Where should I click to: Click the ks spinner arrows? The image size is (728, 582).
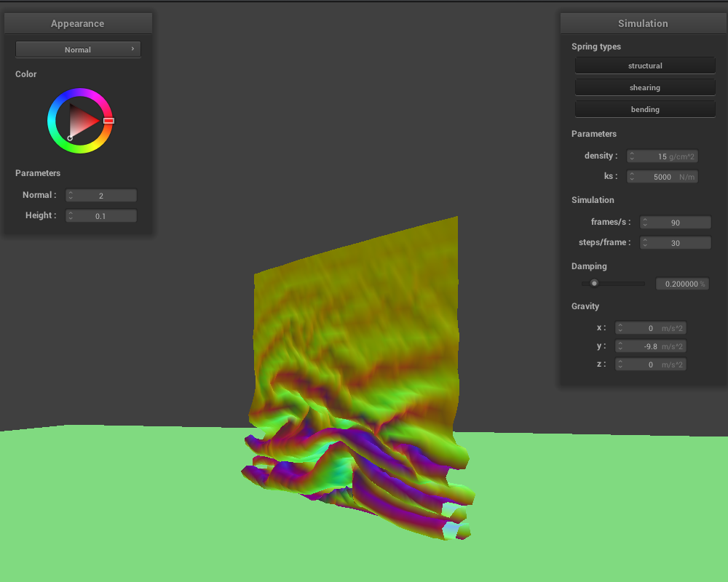click(x=632, y=176)
